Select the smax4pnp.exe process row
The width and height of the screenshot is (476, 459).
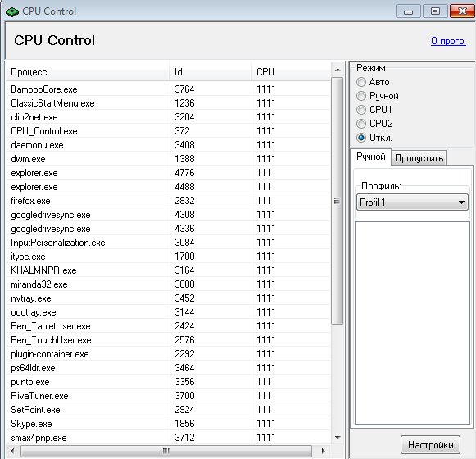click(168, 438)
